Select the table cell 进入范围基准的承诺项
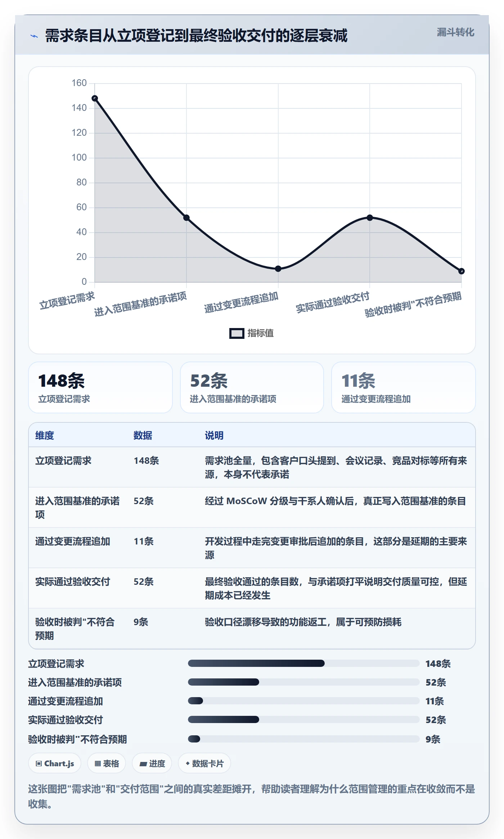The image size is (504, 839). click(77, 508)
